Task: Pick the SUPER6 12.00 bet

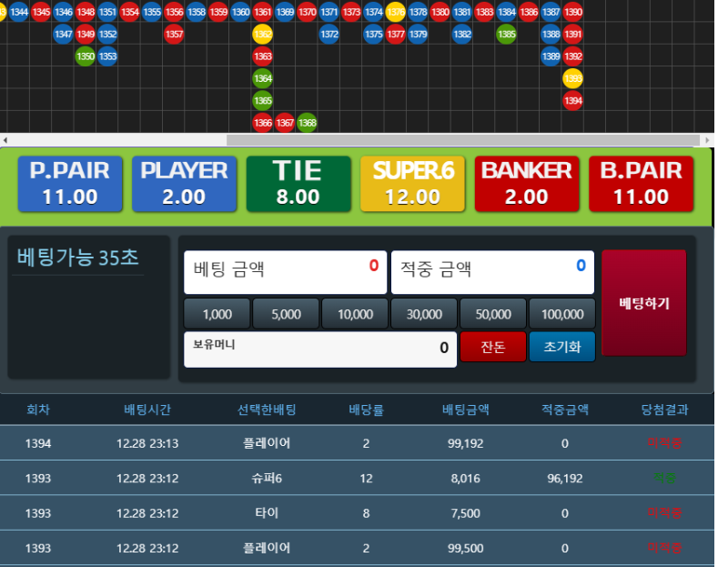Action: click(x=413, y=184)
